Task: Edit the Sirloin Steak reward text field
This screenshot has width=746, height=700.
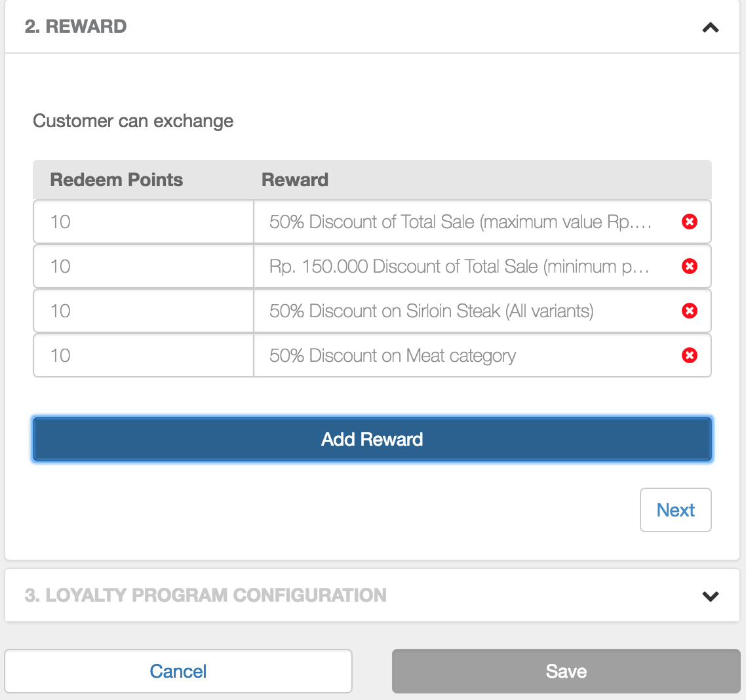Action: 459,311
